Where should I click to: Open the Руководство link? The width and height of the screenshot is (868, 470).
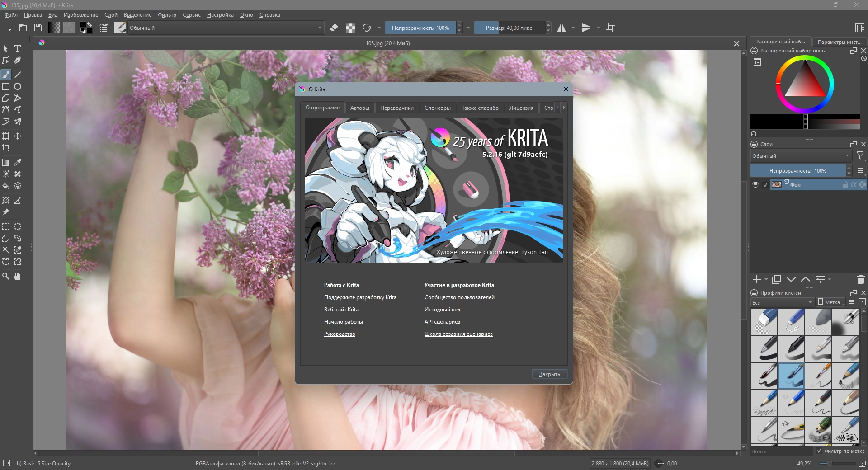pos(340,334)
